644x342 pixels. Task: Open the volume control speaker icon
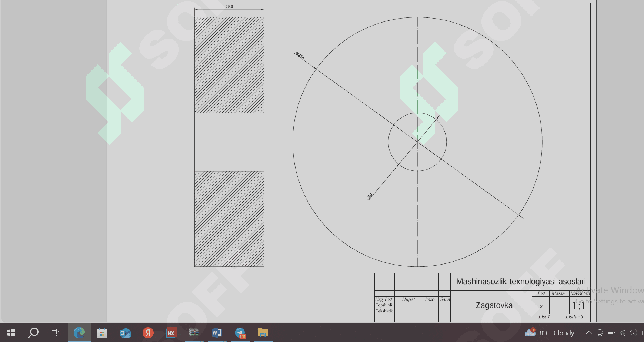633,333
